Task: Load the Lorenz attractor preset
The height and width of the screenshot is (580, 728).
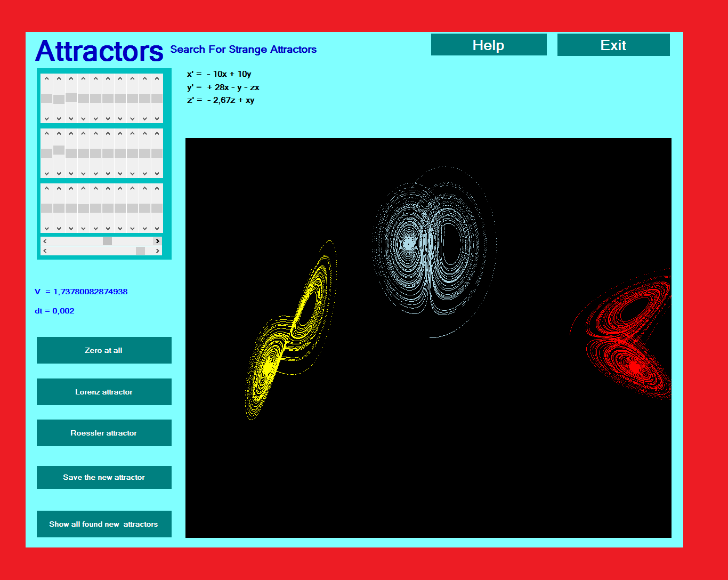Action: [104, 392]
